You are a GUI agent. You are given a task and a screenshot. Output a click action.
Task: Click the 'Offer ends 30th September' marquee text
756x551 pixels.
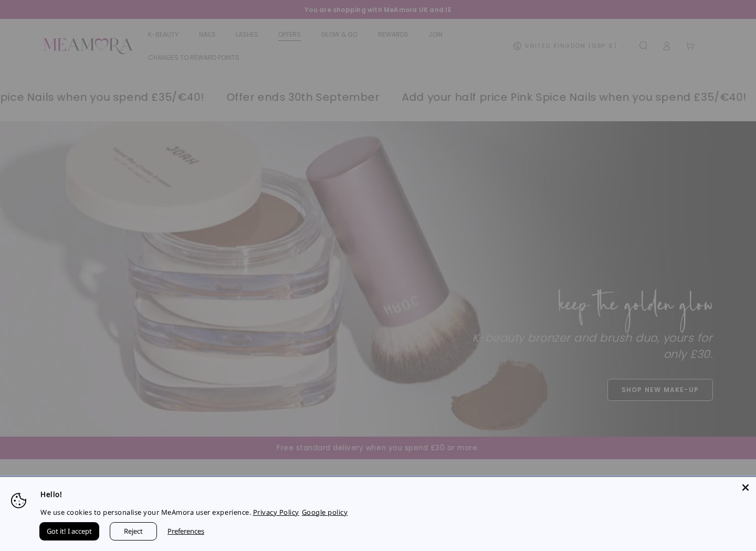pyautogui.click(x=303, y=97)
